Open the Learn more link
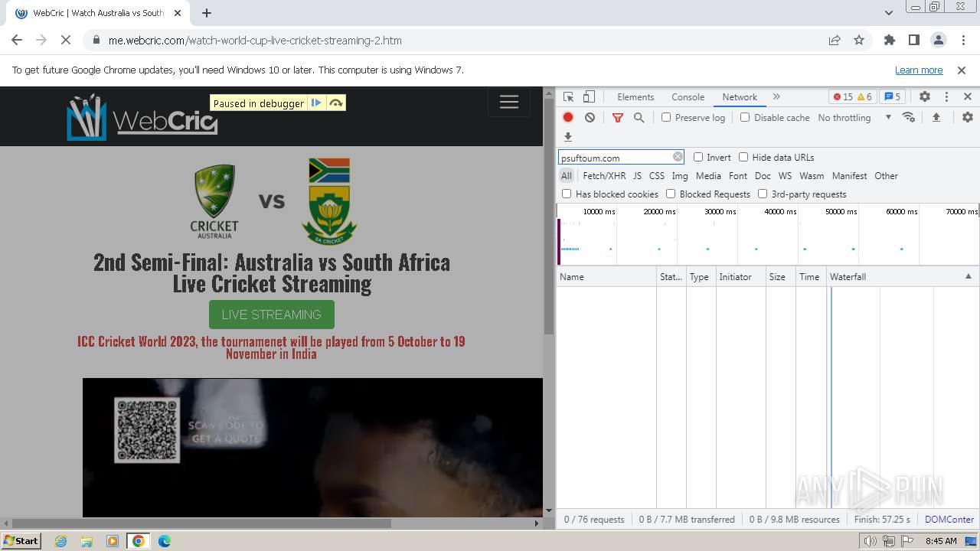The height and width of the screenshot is (551, 980). (919, 70)
